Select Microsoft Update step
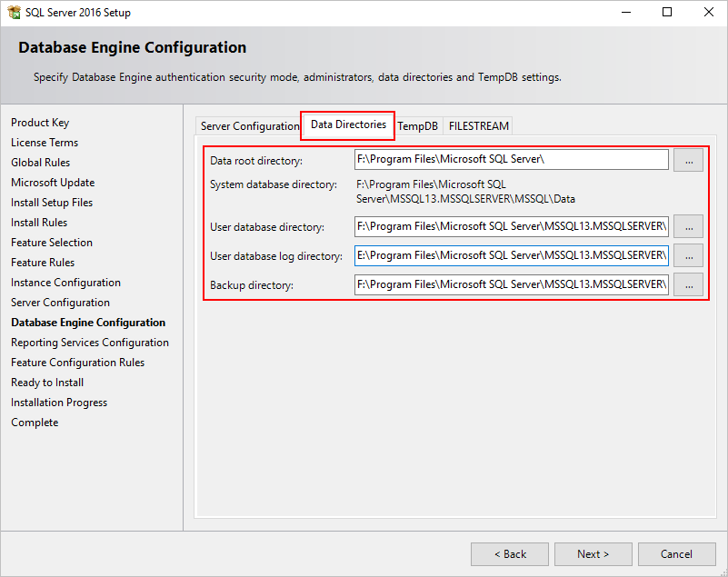This screenshot has height=577, width=728. (53, 183)
